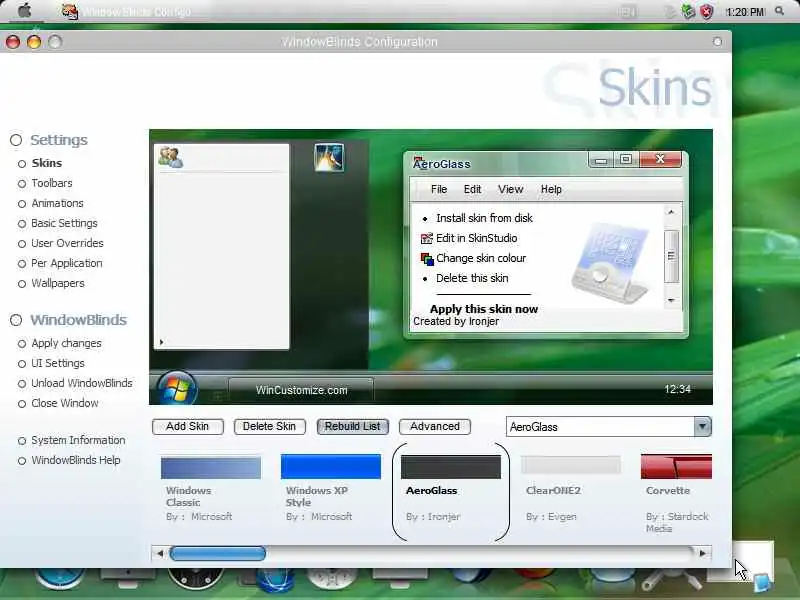The height and width of the screenshot is (600, 800).
Task: Click the tools dock icon
Action: tap(671, 581)
